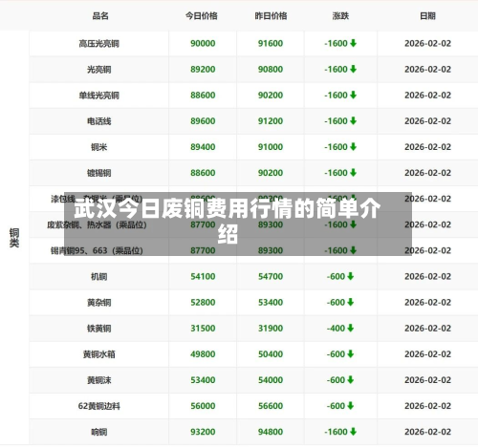Click today's price 93200 for 响铜
The width and height of the screenshot is (478, 448).
[x=203, y=432]
